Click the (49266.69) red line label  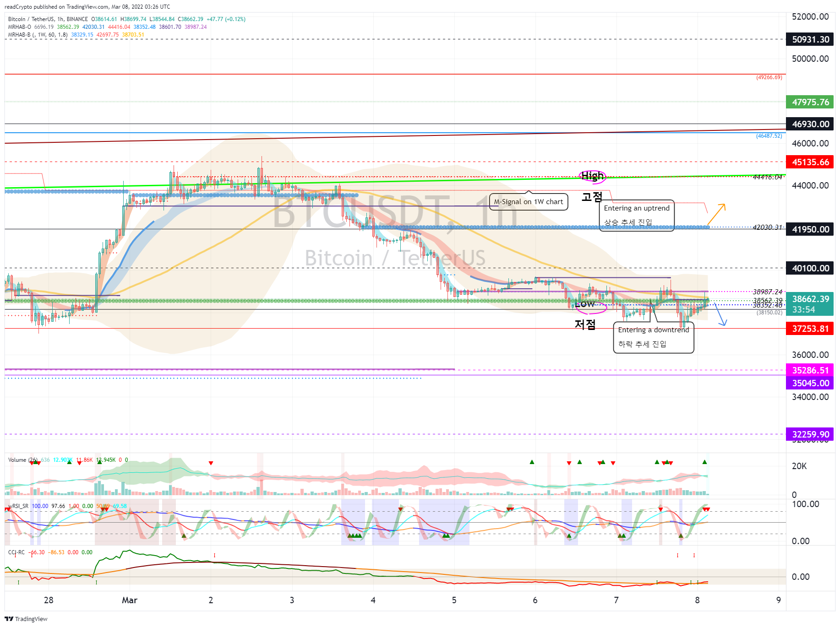tap(769, 77)
